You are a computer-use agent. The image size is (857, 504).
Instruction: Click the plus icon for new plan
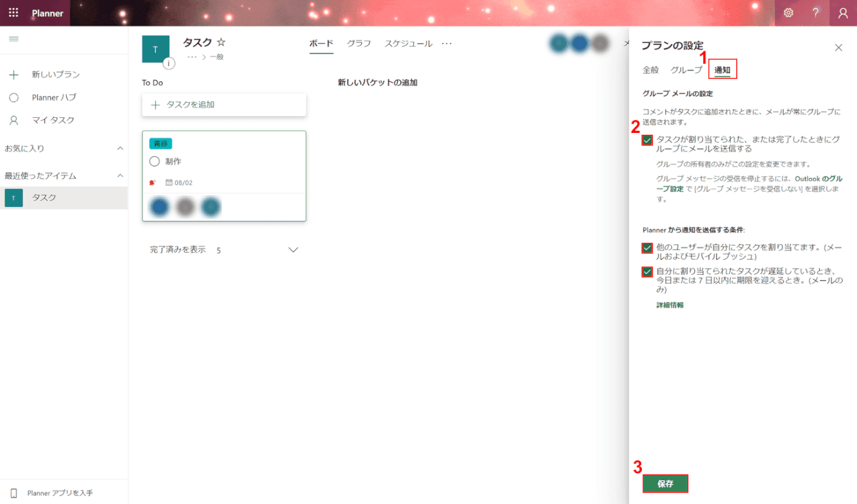click(14, 74)
